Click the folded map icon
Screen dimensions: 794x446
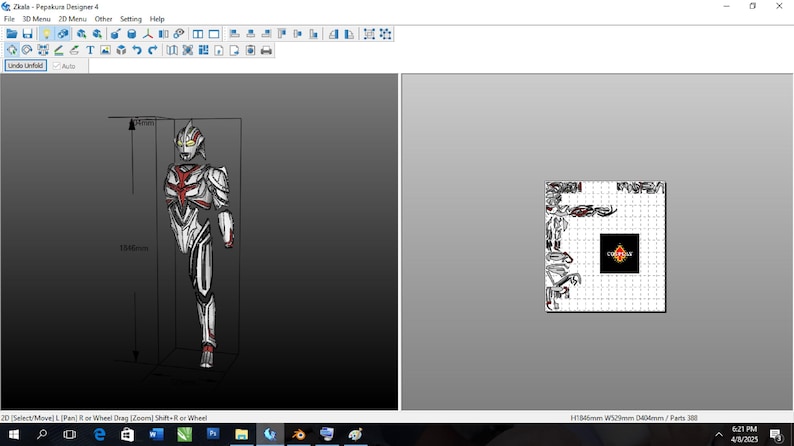[172, 50]
